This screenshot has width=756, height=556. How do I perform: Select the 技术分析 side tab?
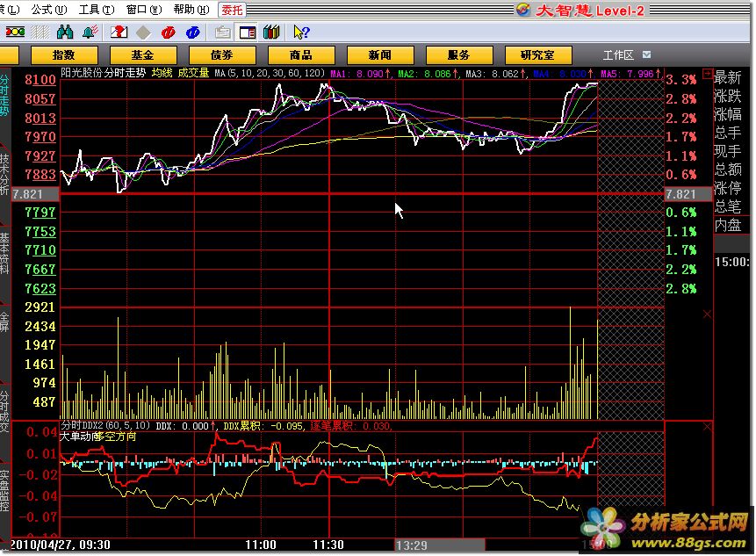click(5, 174)
